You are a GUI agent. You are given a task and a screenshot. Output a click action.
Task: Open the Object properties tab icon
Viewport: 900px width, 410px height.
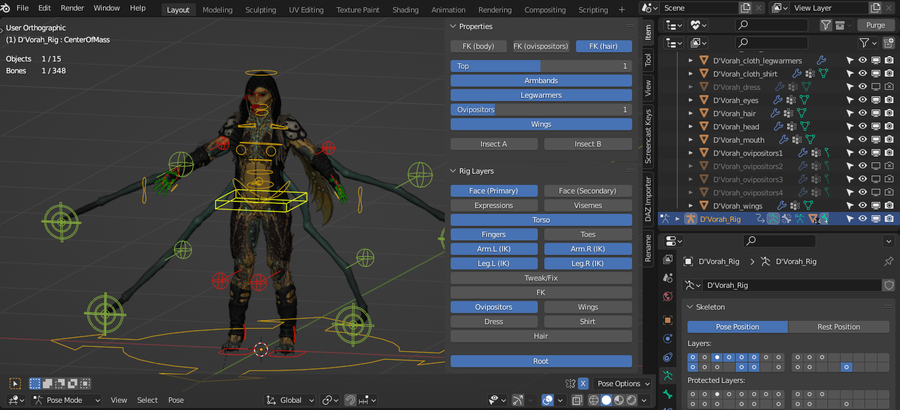point(668,320)
